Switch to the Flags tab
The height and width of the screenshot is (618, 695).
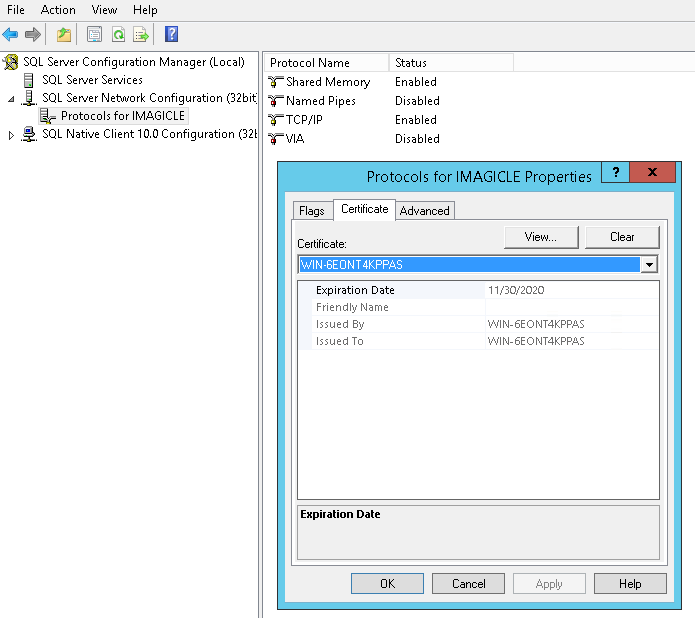pyautogui.click(x=311, y=211)
